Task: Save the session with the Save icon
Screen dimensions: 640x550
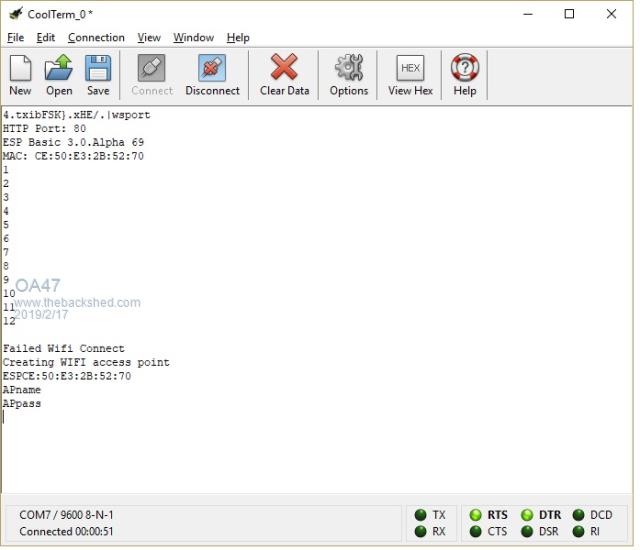Action: click(x=98, y=69)
